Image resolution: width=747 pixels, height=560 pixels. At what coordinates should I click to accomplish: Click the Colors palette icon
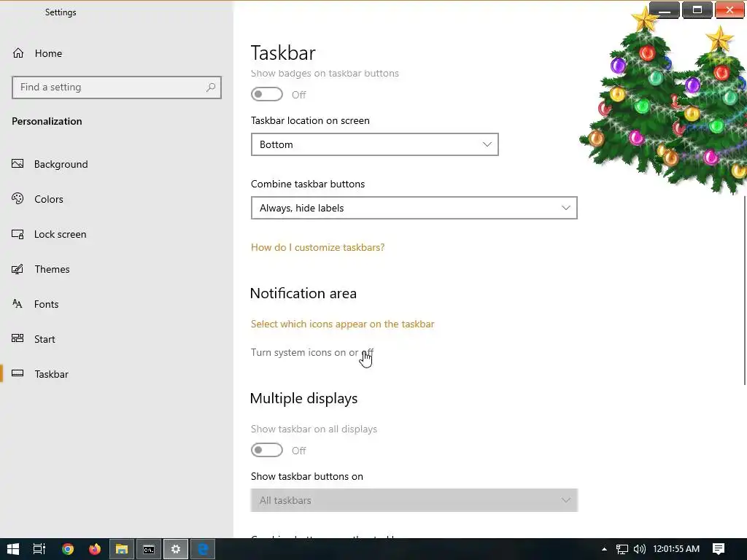pyautogui.click(x=18, y=198)
